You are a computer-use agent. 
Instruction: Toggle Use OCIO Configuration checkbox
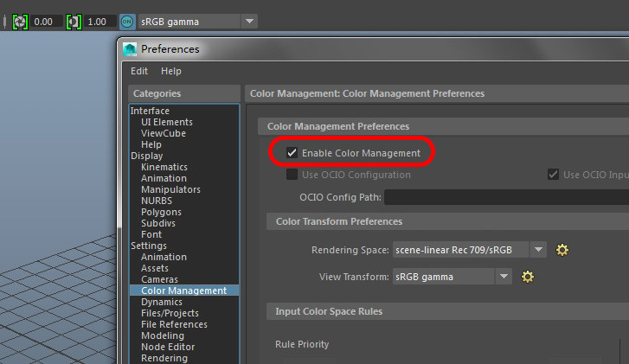point(292,175)
